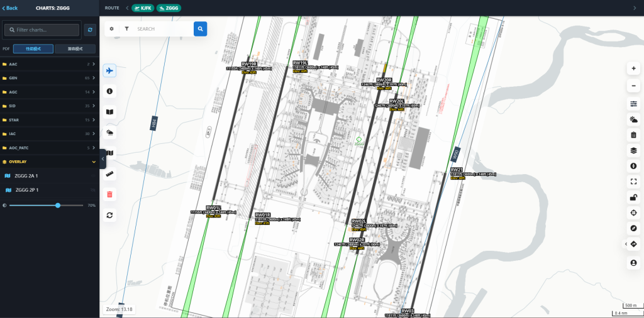Click the RW20R runway label

(384, 80)
